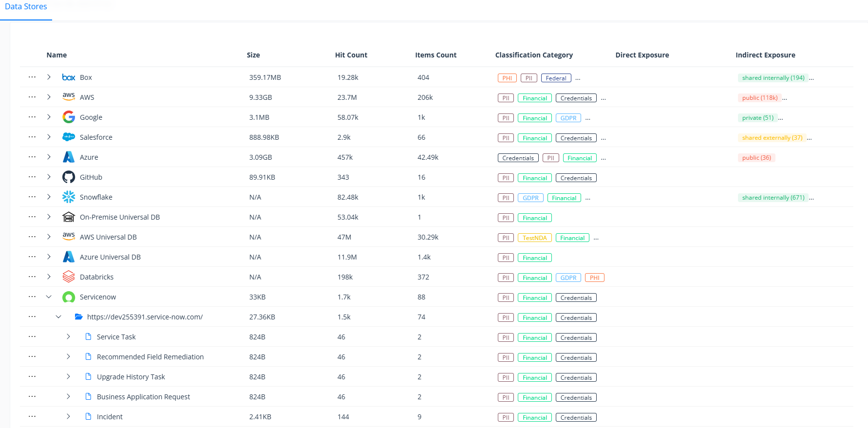Show more classification tags in AWS row
The height and width of the screenshot is (428, 868).
coord(604,98)
